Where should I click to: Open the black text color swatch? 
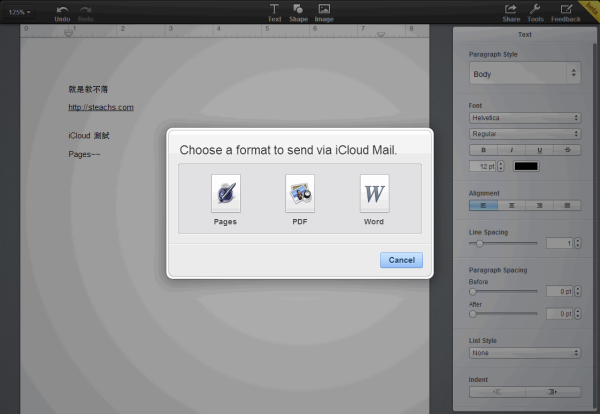tap(526, 166)
